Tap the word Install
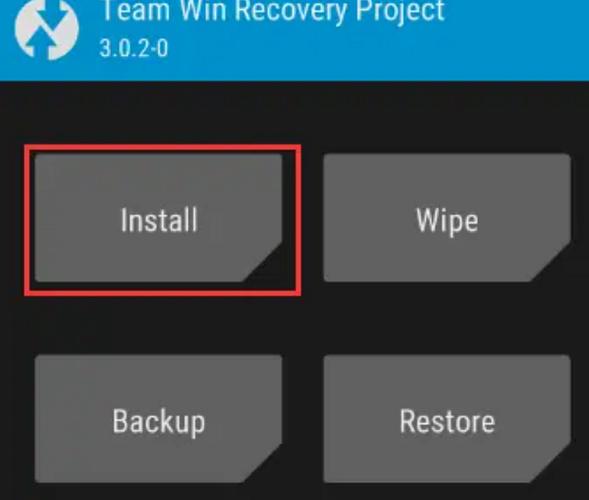This screenshot has width=589, height=500. [159, 221]
